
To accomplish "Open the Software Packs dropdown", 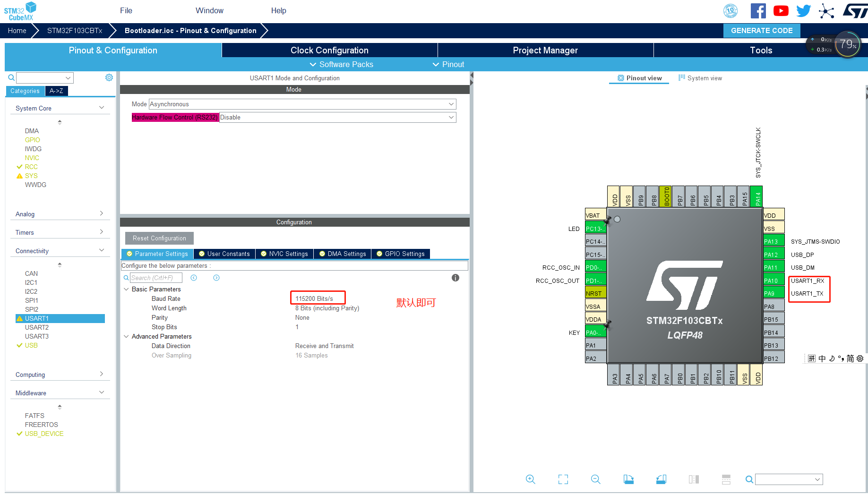I will click(x=341, y=64).
